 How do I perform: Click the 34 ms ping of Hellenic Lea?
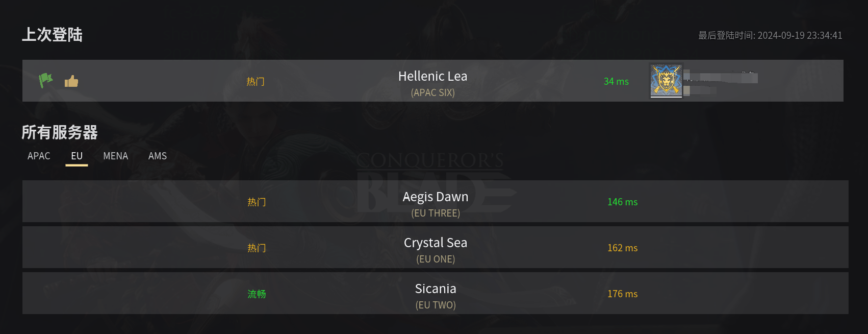pyautogui.click(x=616, y=81)
